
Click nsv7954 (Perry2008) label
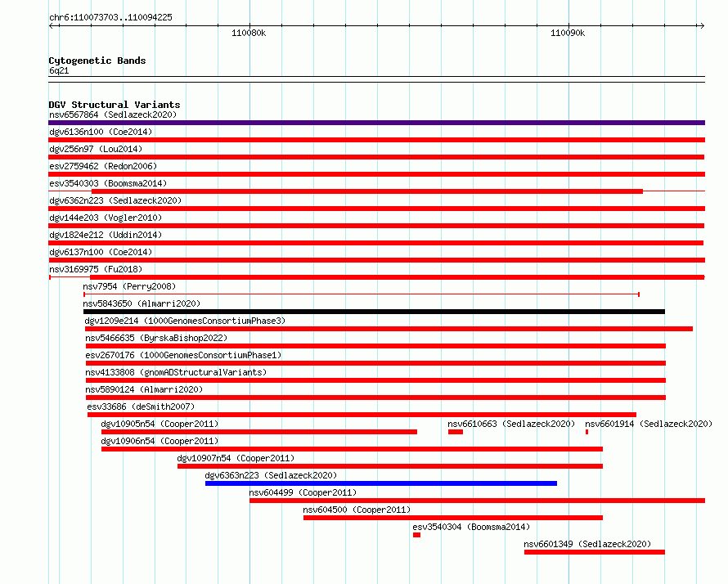pos(129,286)
